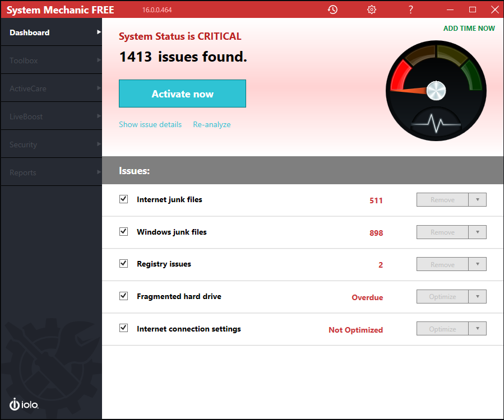
Task: Open ActiveCare sidebar section
Action: [52, 88]
